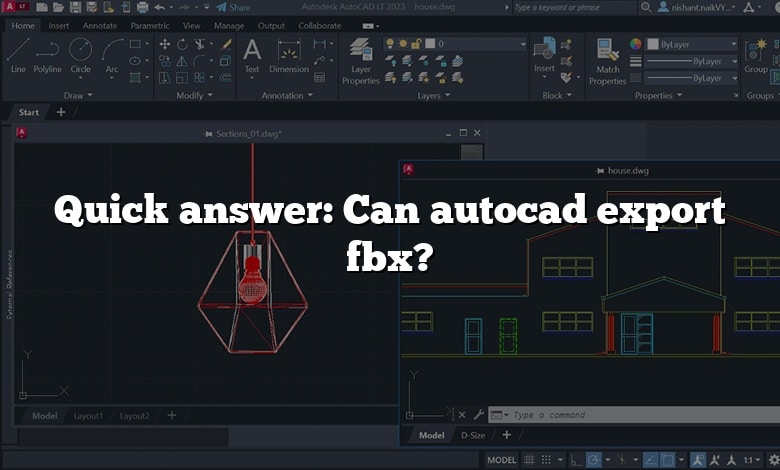The image size is (780, 470).
Task: Open the linetype ByLayer dropdown
Action: [691, 78]
